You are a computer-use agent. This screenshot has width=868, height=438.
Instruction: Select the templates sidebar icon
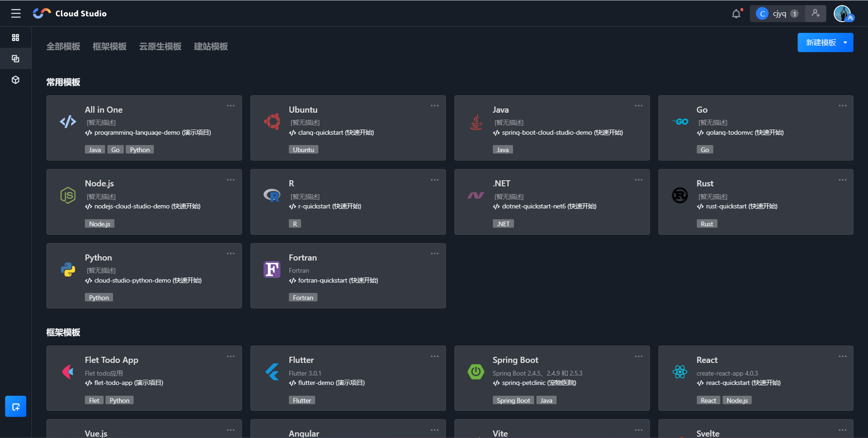15,59
